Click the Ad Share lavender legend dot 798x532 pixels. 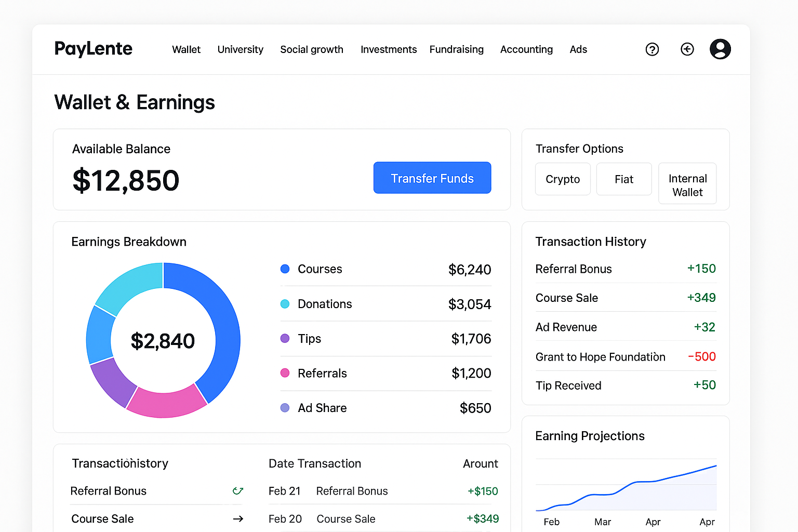click(285, 408)
